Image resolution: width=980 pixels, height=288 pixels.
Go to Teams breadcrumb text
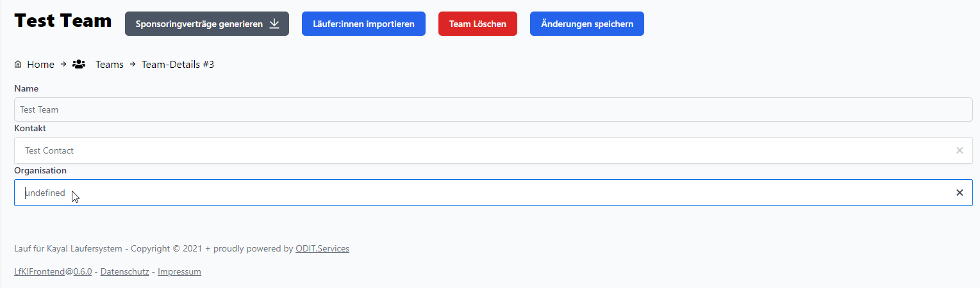[x=110, y=65]
